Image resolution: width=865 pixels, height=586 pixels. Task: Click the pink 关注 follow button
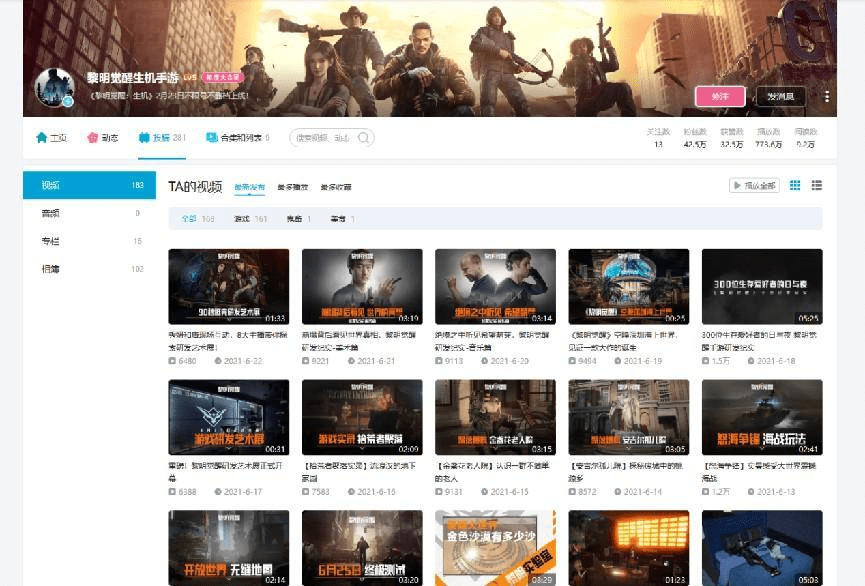tap(720, 96)
